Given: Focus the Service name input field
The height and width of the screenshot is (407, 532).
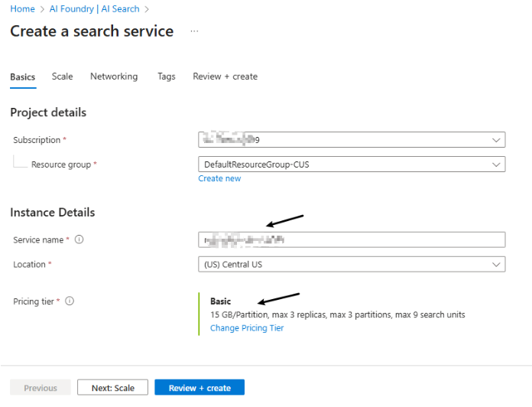Looking at the screenshot, I should point(352,240).
